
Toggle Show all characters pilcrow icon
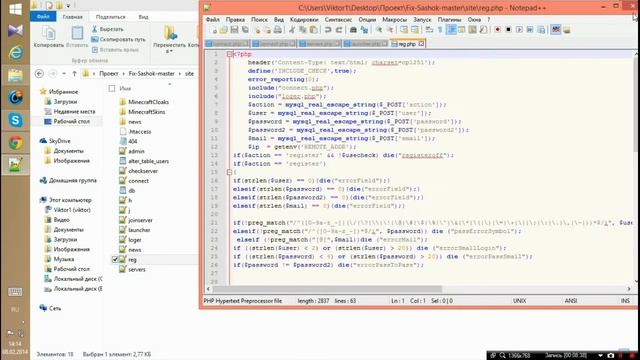[x=440, y=30]
